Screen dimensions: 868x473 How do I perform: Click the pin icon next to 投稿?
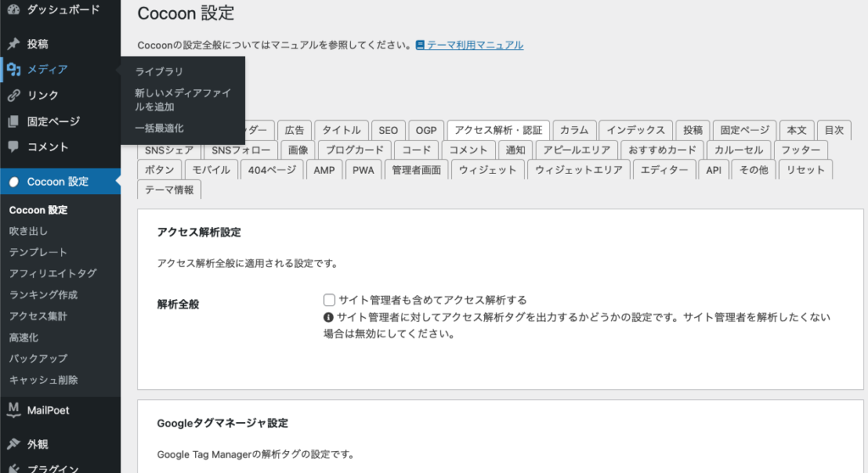14,44
